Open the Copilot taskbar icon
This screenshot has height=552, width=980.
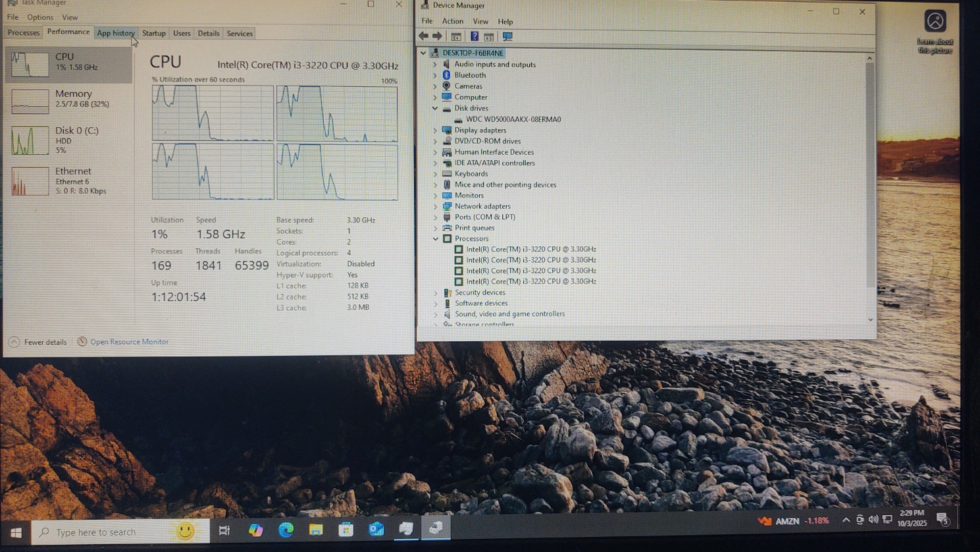[x=255, y=530]
